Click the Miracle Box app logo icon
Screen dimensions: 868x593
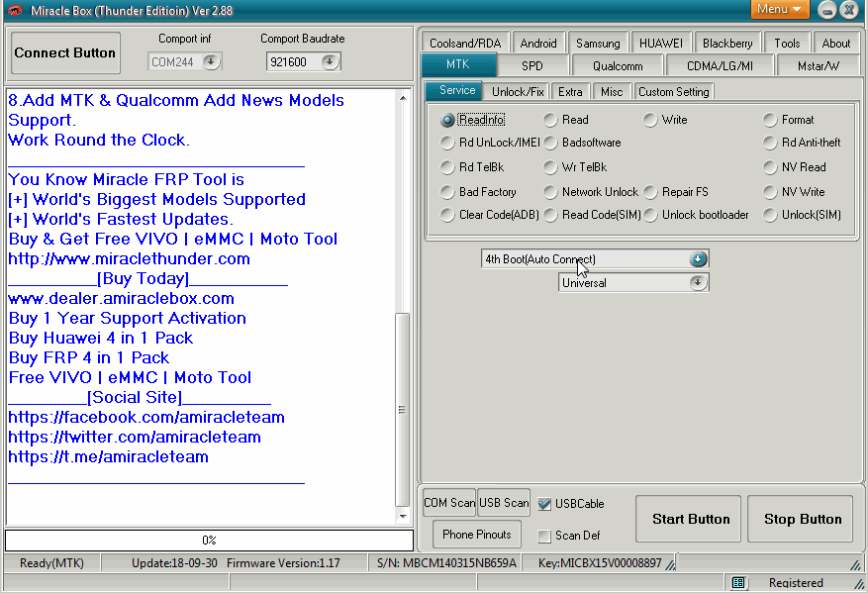tap(15, 11)
